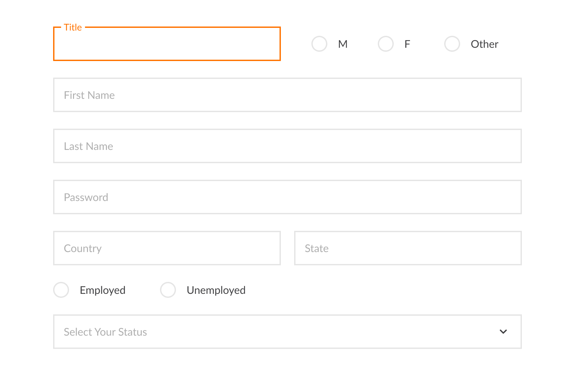The height and width of the screenshot is (392, 575).
Task: Click the orange Title label
Action: 73,27
